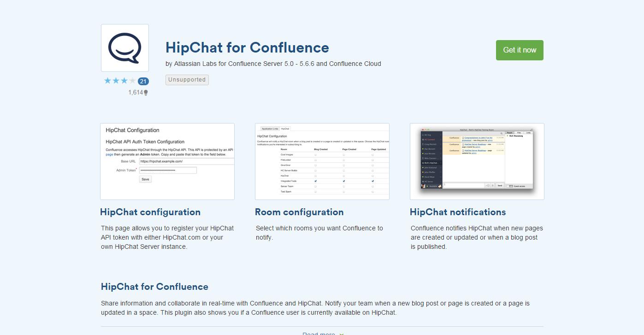Image resolution: width=644 pixels, height=335 pixels.
Task: Click text 'Confluence notifies HipChat when new pages'
Action: click(477, 228)
